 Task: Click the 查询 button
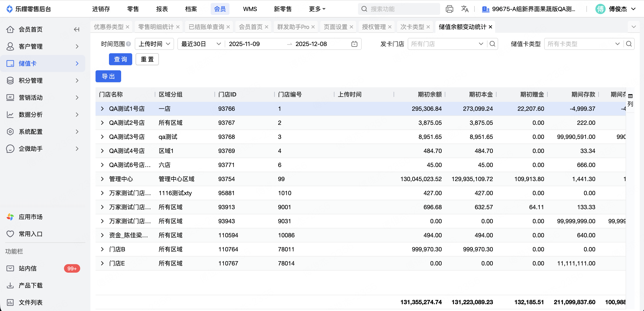pyautogui.click(x=120, y=59)
